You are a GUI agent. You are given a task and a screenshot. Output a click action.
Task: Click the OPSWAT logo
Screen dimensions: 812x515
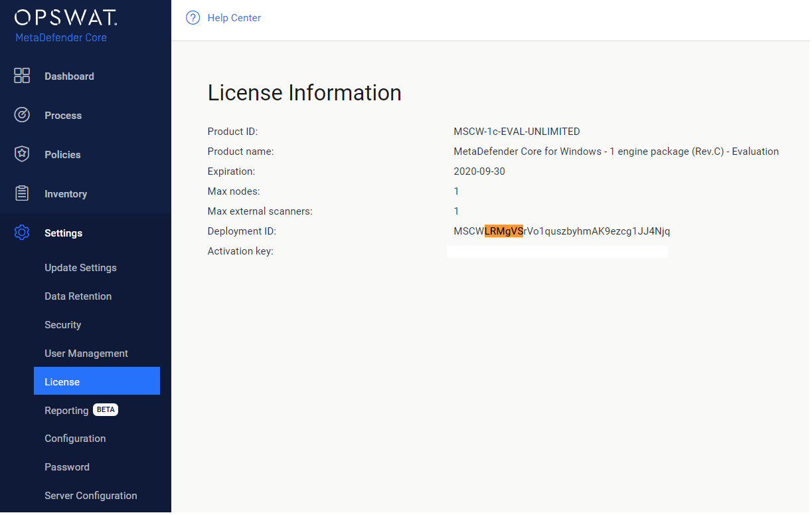(66, 17)
